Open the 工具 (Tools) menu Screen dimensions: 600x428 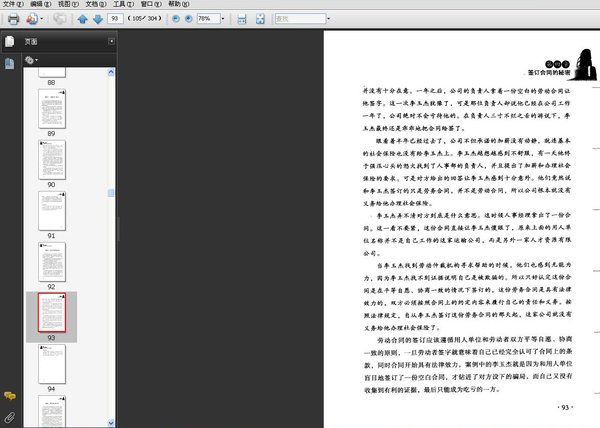(123, 4)
